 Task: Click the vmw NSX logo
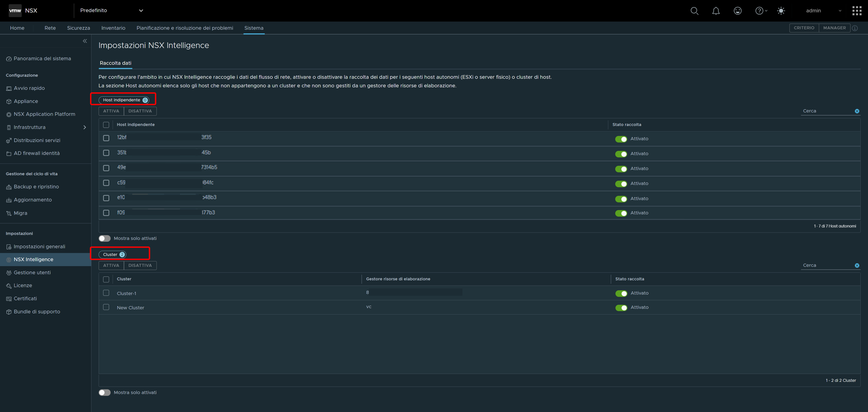tap(23, 10)
